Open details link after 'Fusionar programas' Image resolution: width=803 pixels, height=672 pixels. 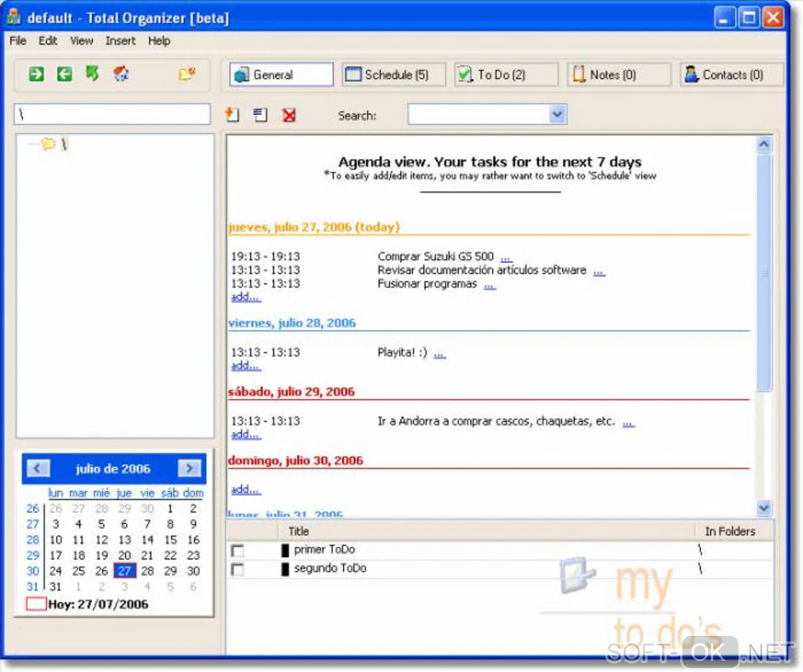[490, 285]
